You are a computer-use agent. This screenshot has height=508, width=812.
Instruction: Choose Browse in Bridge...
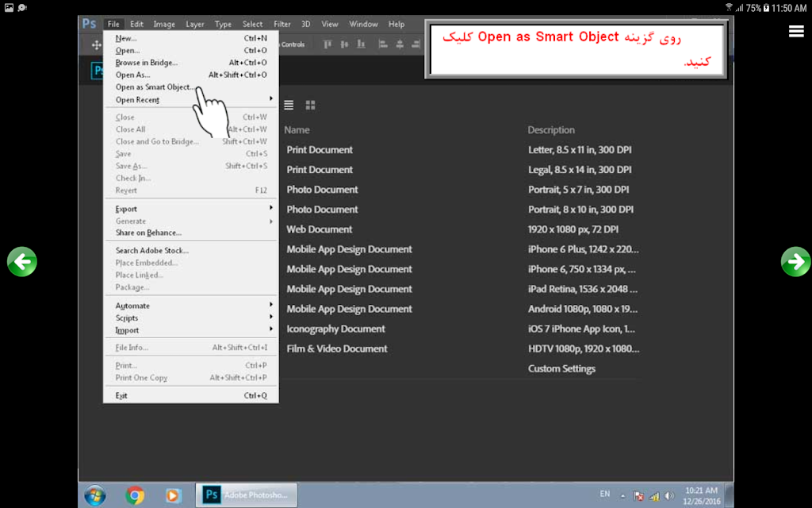pos(191,62)
